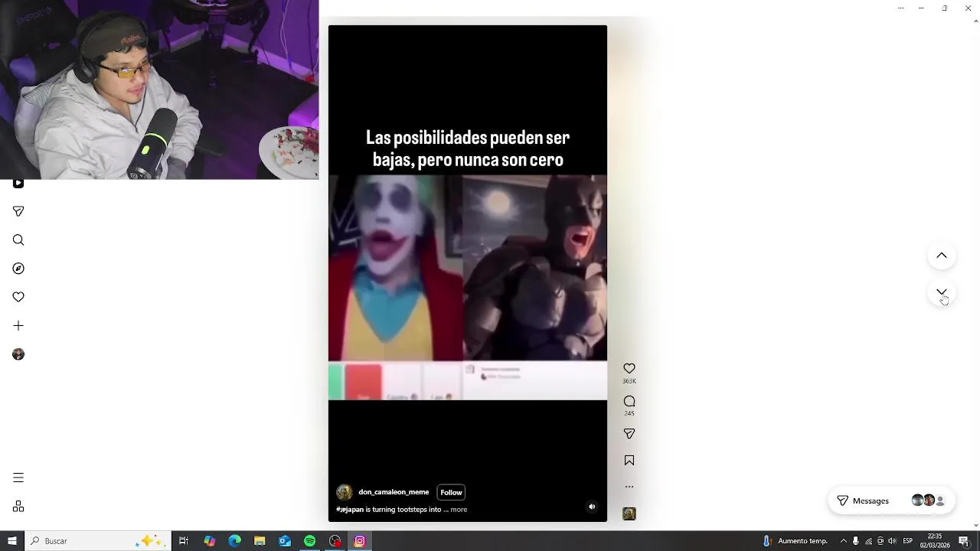
Task: Create a new post with plus icon
Action: tap(18, 326)
